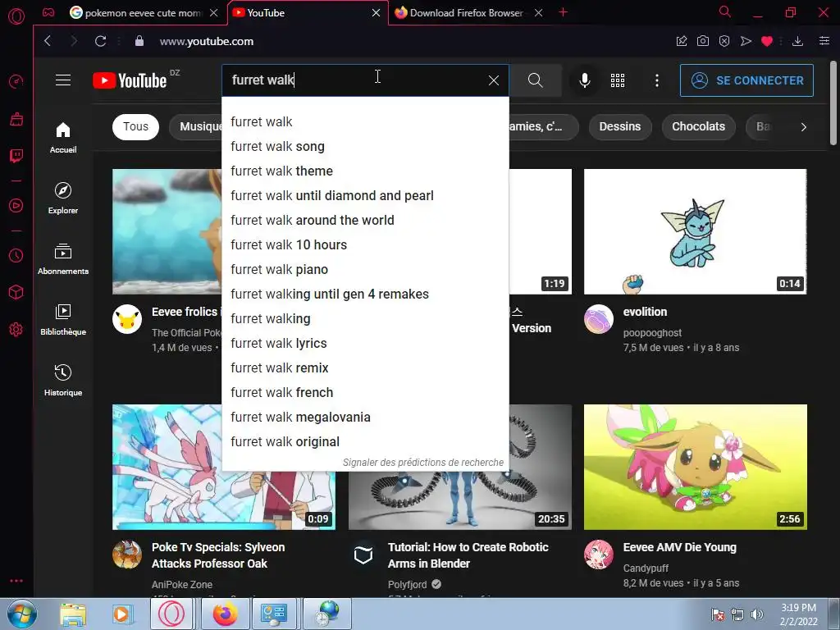Choose suggestion furret walk megalovania
This screenshot has width=840, height=630.
click(x=365, y=418)
